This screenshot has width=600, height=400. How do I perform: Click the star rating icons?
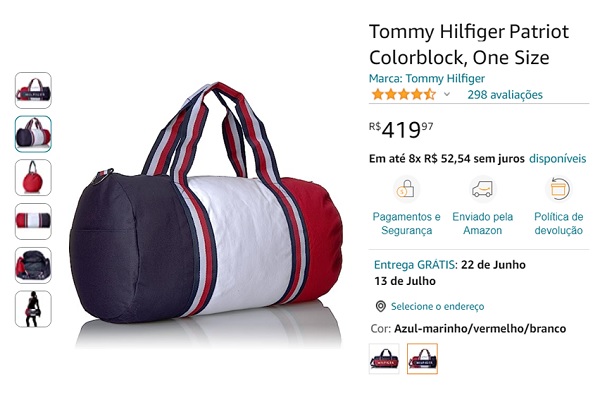tap(404, 95)
